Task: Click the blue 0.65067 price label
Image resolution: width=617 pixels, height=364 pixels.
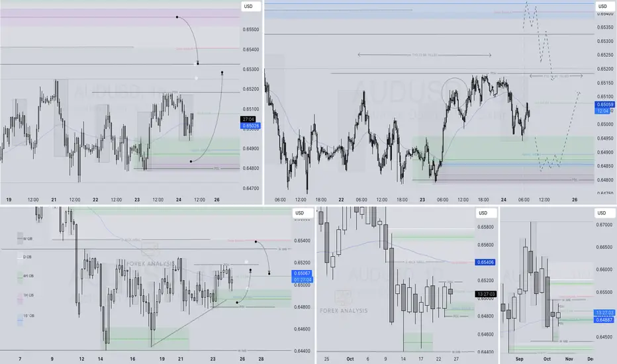Action: coord(302,273)
